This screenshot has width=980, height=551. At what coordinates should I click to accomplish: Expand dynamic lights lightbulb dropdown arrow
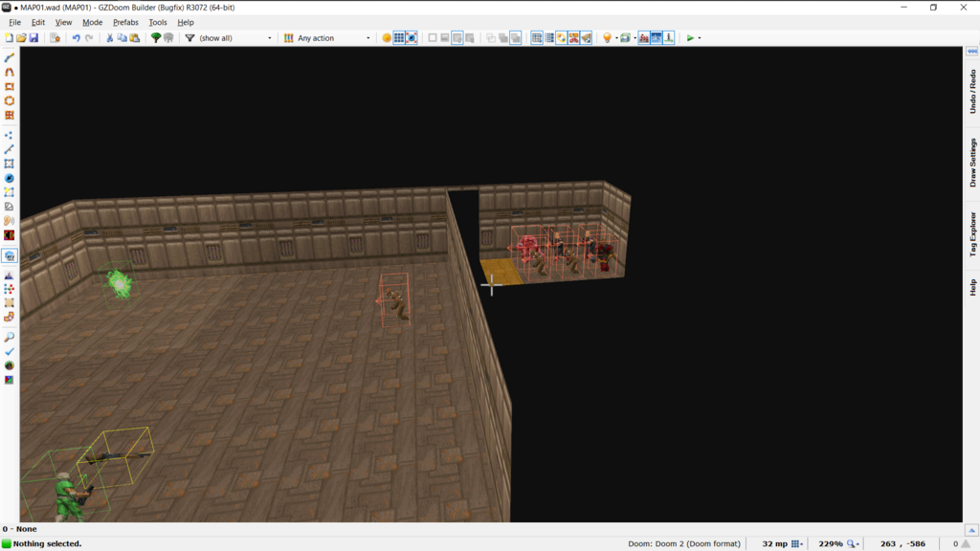[x=616, y=38]
